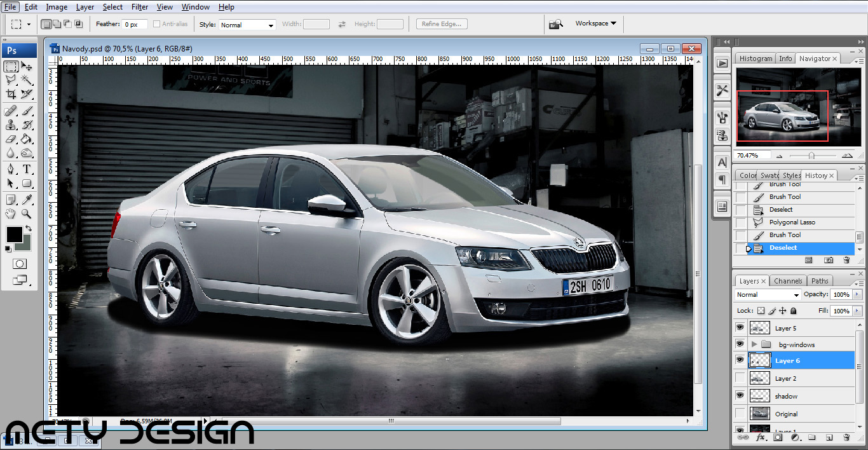Open the Filter menu
Viewport: 868px width, 450px height.
pos(140,7)
